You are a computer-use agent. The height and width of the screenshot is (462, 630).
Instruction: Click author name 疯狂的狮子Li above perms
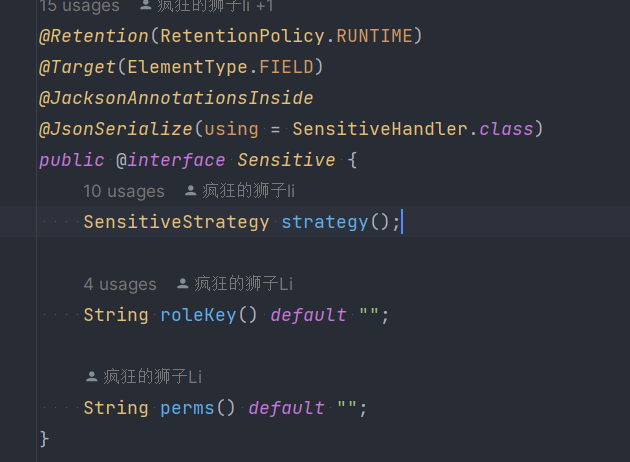click(152, 376)
